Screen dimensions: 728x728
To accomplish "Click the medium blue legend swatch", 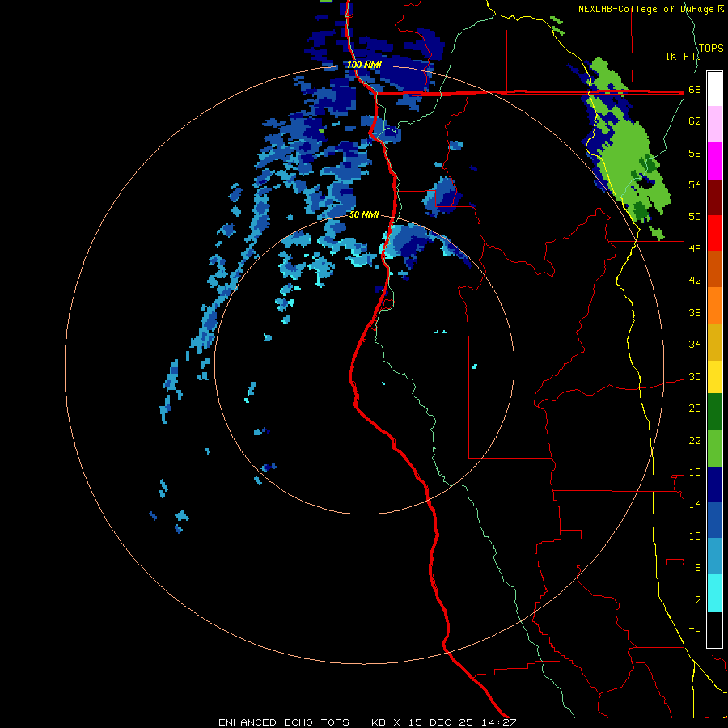I will pos(714,520).
